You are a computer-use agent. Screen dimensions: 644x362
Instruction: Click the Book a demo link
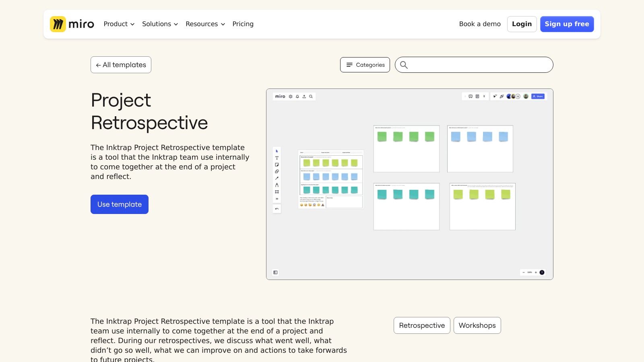point(480,24)
